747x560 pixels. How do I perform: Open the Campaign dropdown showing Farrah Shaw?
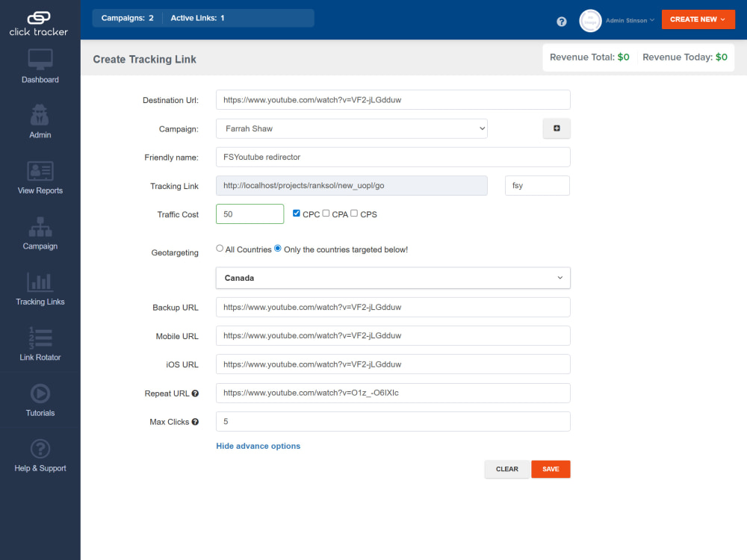[352, 128]
